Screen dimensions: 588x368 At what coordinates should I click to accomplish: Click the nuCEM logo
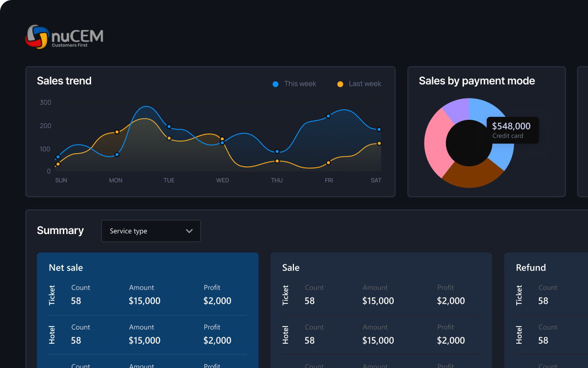coord(64,37)
